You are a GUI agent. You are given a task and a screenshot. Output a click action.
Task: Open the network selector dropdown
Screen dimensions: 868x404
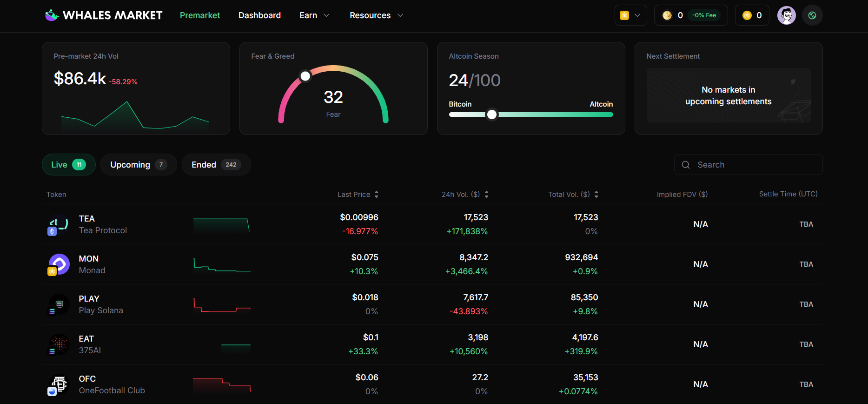[630, 15]
